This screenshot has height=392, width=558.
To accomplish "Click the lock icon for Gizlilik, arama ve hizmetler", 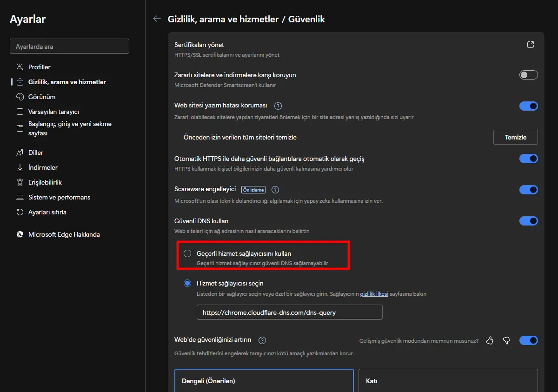I will [20, 82].
